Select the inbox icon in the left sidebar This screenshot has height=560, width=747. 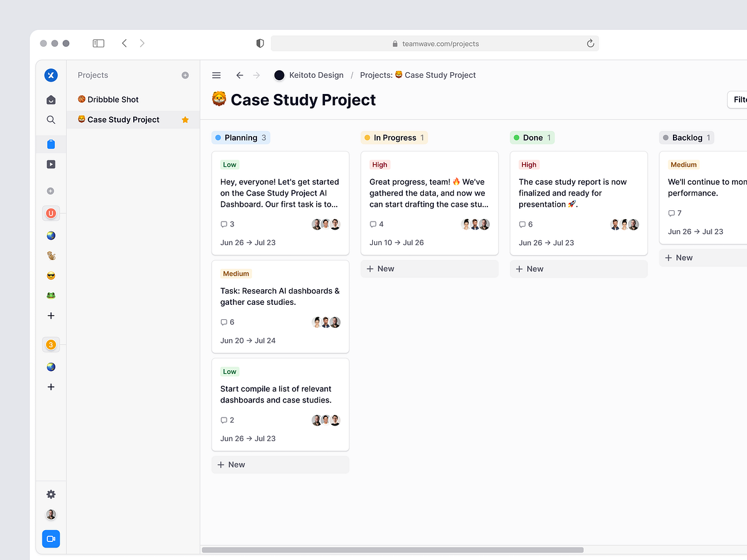(51, 99)
